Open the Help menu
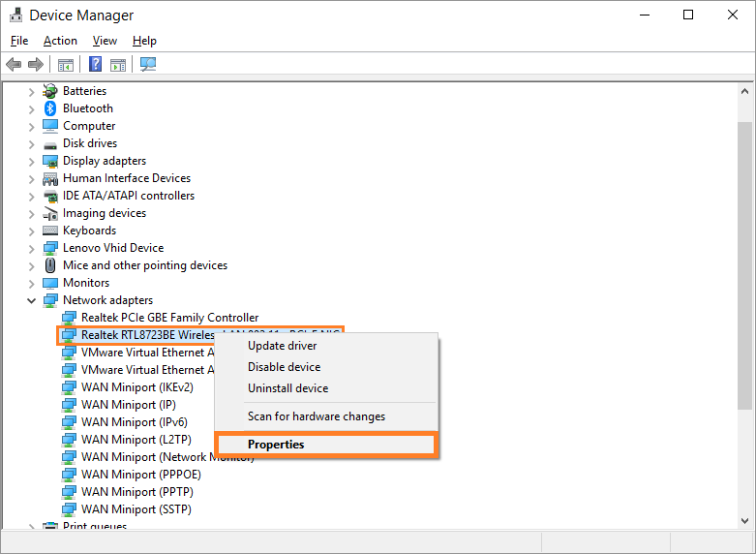 point(144,41)
